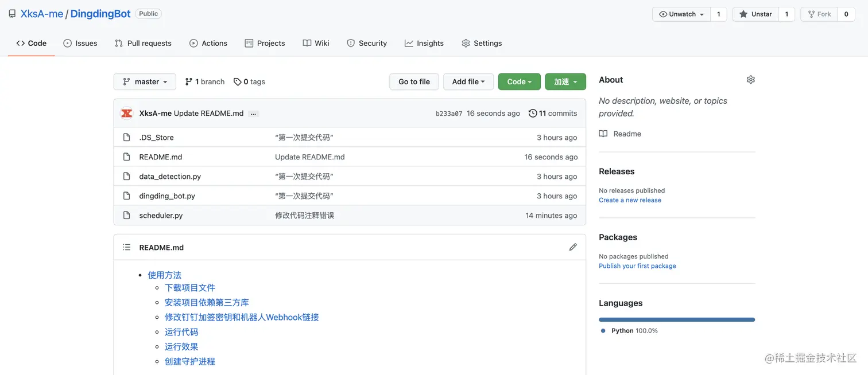Open commit hash b233a07
Viewport: 868px width, 375px height.
449,114
